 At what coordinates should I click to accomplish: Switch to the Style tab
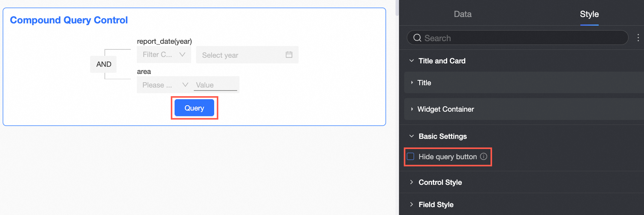coord(589,14)
